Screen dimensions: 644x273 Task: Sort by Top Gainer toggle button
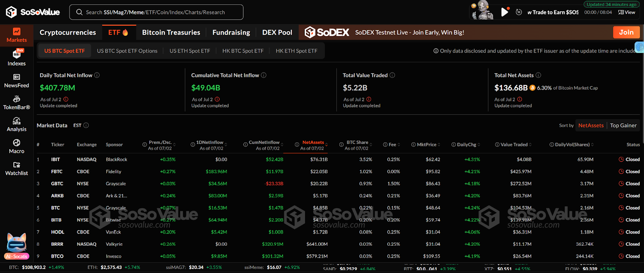[x=623, y=125]
